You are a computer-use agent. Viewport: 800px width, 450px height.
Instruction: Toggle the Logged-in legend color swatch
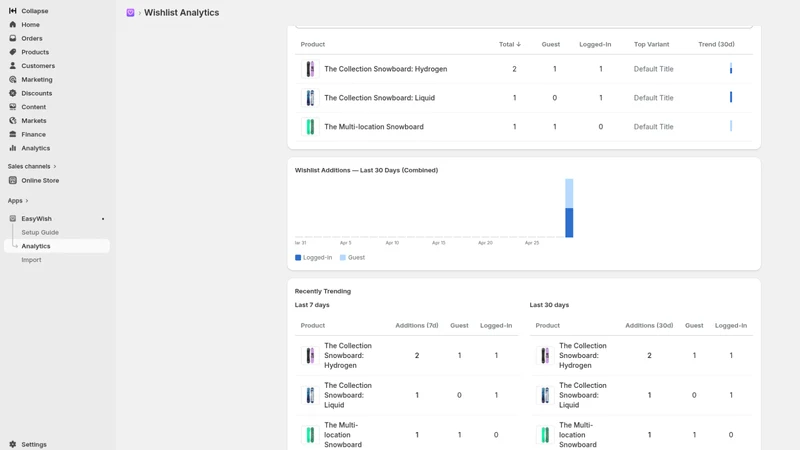point(298,258)
